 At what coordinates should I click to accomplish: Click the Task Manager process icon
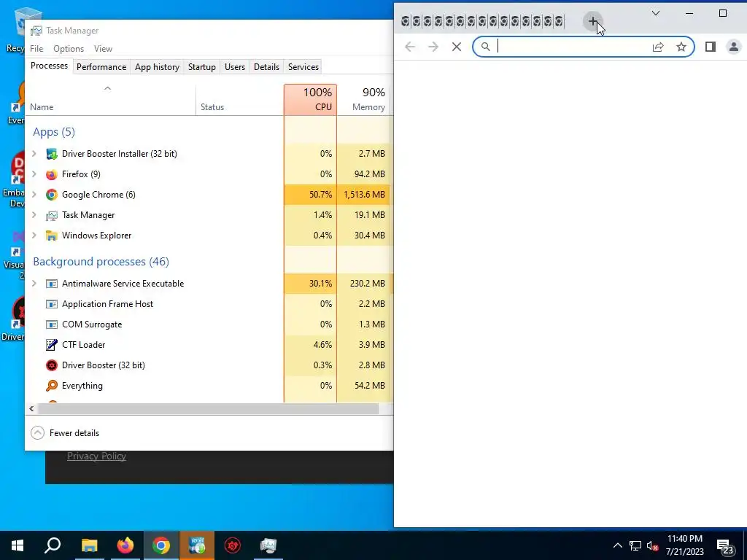click(x=52, y=215)
